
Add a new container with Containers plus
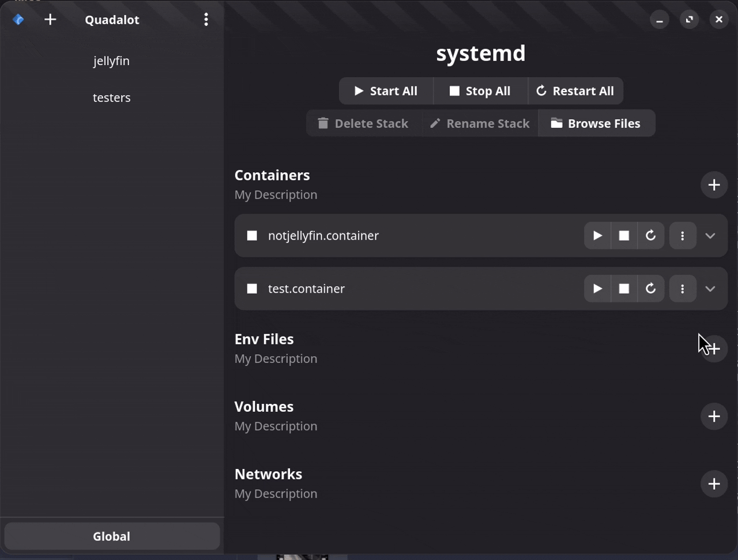pos(714,185)
